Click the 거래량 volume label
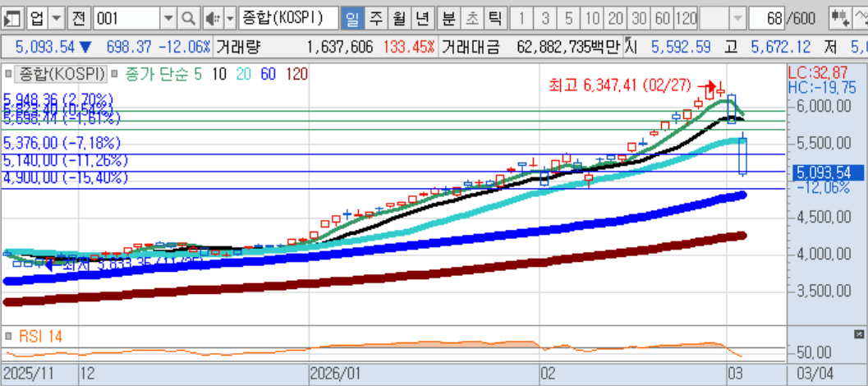 coord(238,47)
